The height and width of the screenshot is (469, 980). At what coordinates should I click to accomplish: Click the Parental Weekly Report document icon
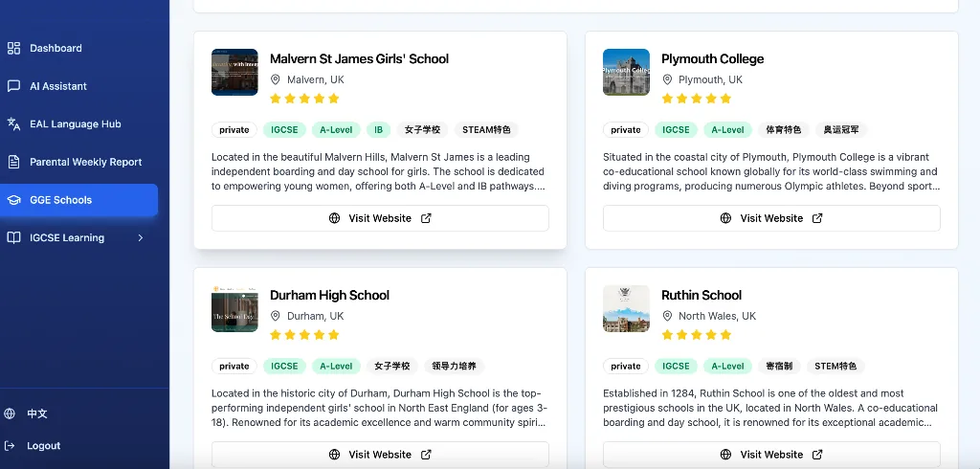(13, 162)
